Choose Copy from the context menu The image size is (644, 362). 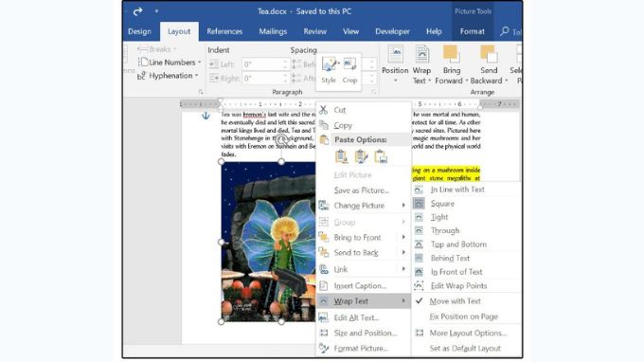[x=364, y=125]
